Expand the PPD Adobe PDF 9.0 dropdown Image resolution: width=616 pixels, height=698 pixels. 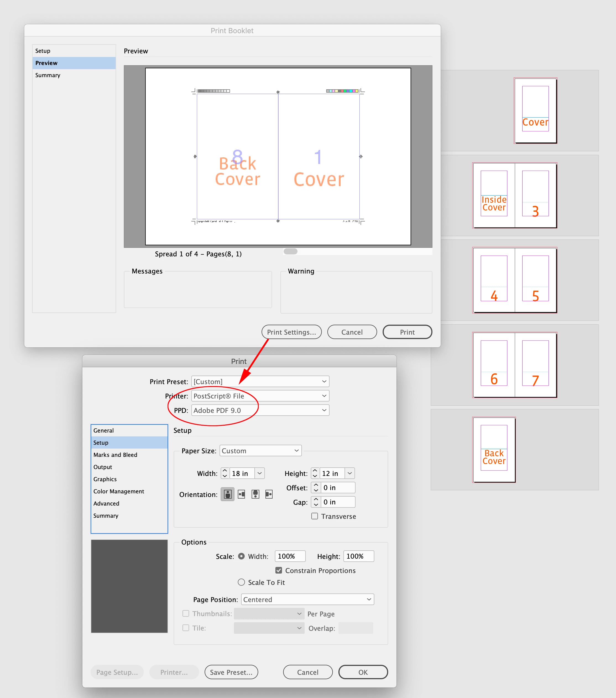pyautogui.click(x=260, y=410)
